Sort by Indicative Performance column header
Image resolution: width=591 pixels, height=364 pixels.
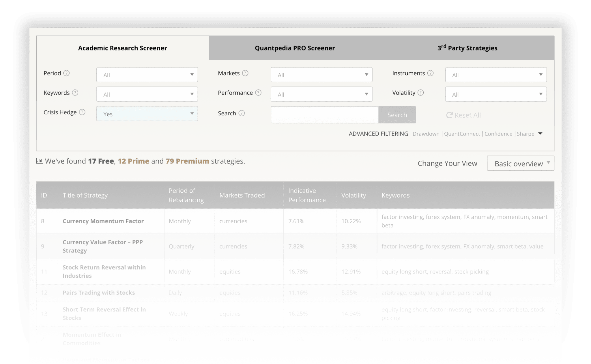[x=310, y=195]
